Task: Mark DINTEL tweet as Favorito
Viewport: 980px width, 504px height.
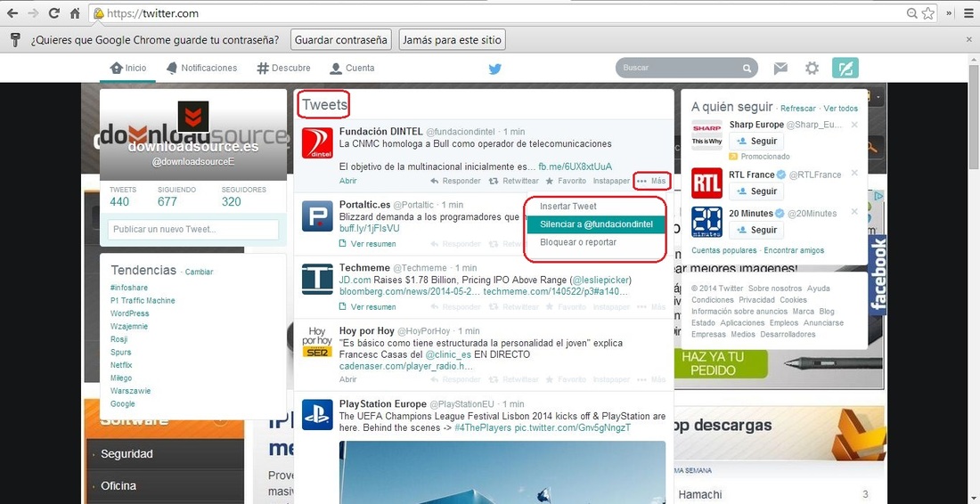Action: [x=566, y=181]
